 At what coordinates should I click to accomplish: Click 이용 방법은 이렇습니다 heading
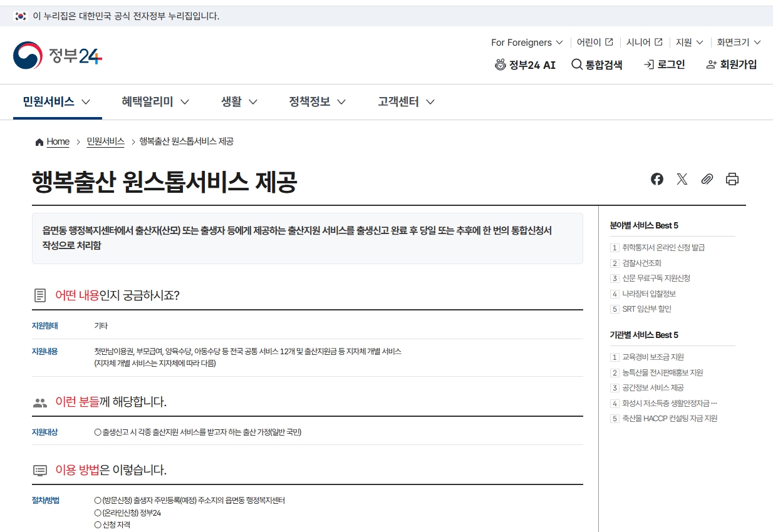point(111,470)
